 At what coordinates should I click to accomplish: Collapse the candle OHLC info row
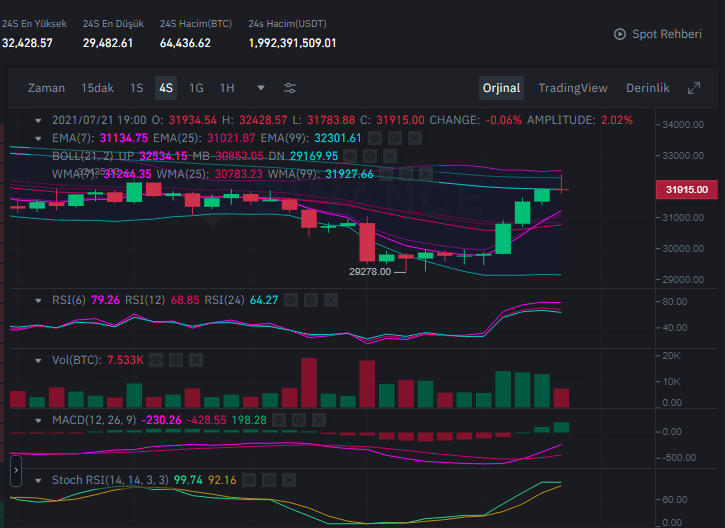[38, 121]
